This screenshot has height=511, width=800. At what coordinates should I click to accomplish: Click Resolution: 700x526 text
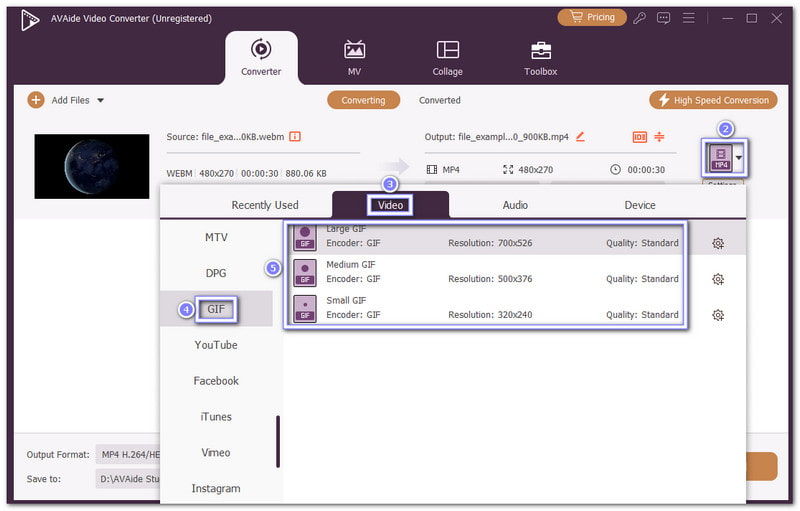[x=490, y=243]
